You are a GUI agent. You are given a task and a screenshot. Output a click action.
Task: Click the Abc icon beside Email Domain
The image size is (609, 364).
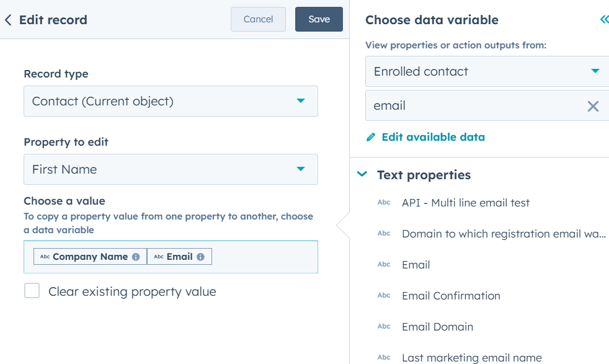384,326
